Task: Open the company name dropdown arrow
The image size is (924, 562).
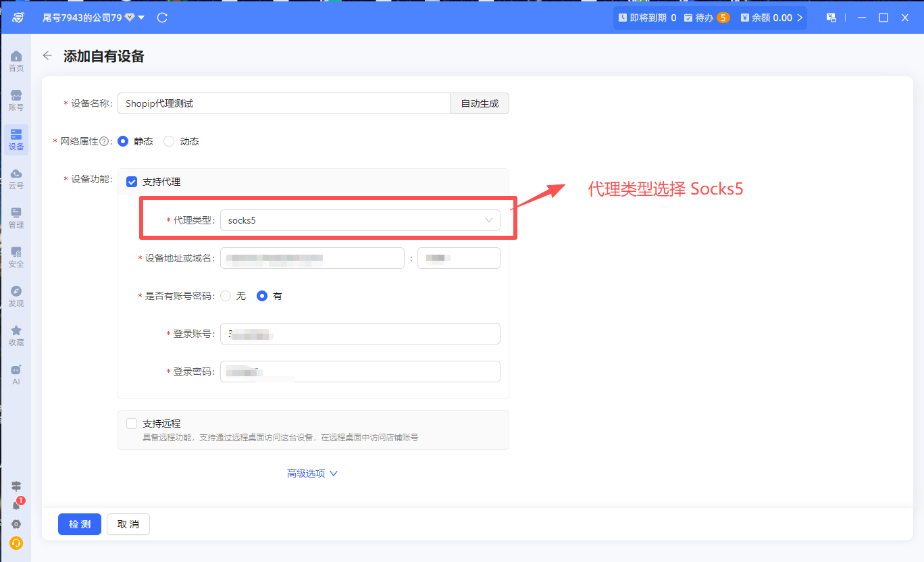Action: 141,18
